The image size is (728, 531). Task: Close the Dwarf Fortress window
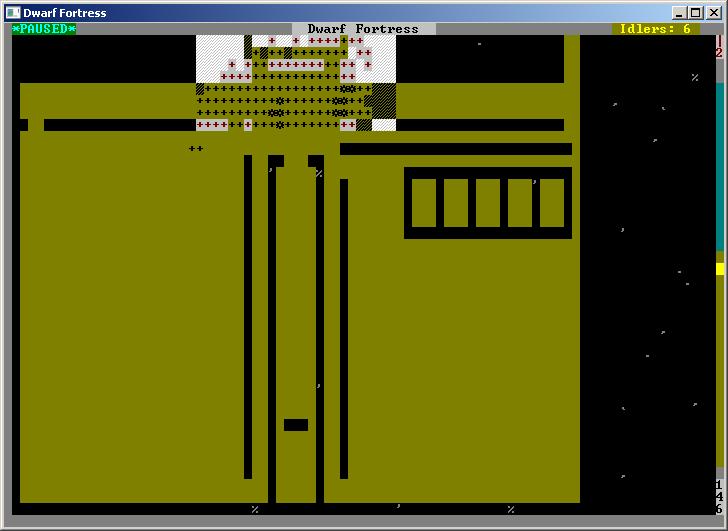click(x=713, y=12)
